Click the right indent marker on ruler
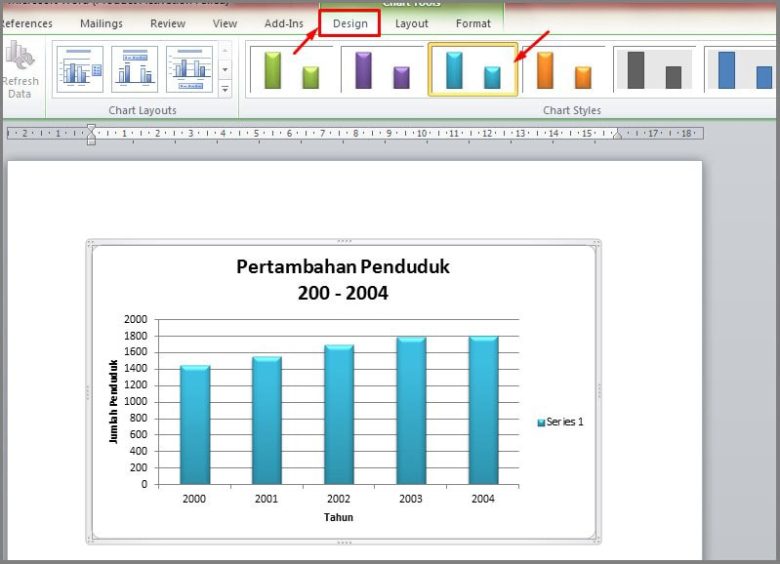This screenshot has width=780, height=564. click(x=617, y=134)
